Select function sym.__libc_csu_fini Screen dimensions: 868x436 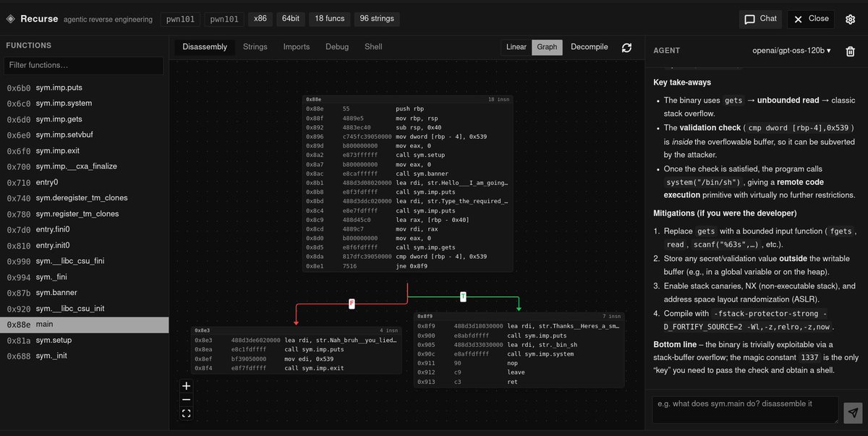click(84, 261)
